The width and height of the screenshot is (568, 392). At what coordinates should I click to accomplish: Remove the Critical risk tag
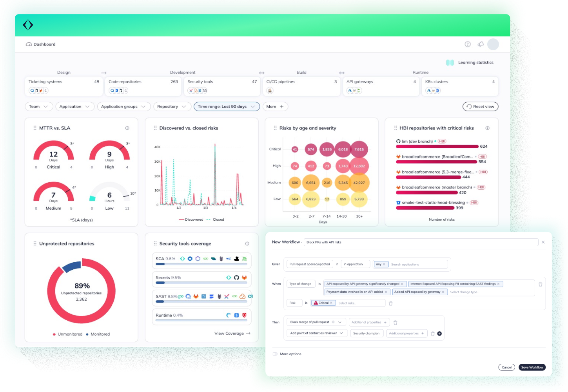point(331,303)
